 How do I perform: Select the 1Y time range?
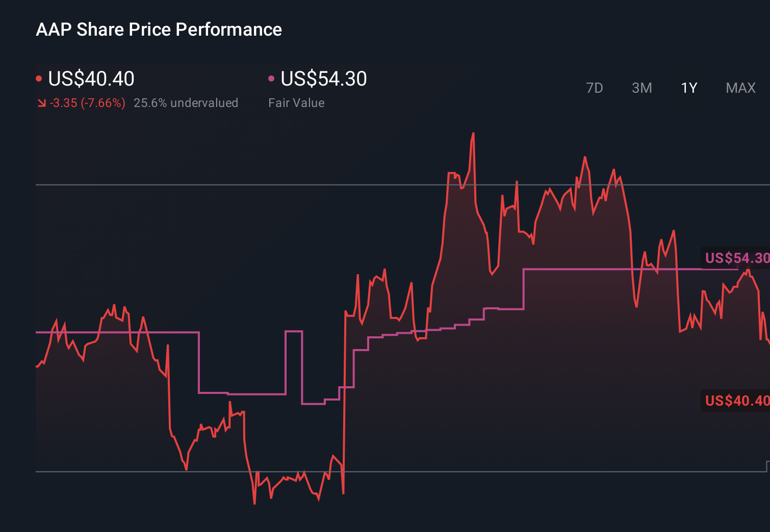click(x=688, y=88)
